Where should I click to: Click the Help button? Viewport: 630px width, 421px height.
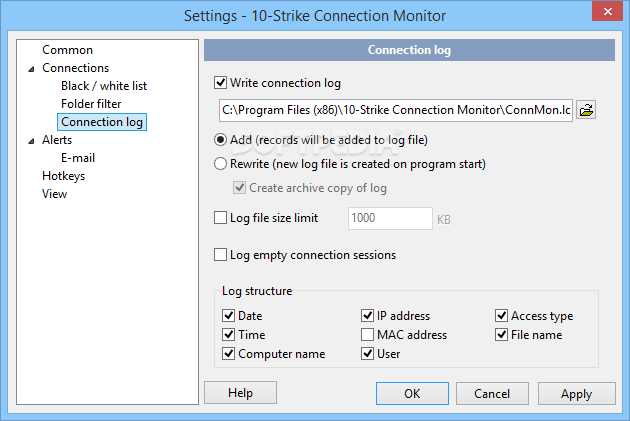pyautogui.click(x=240, y=394)
